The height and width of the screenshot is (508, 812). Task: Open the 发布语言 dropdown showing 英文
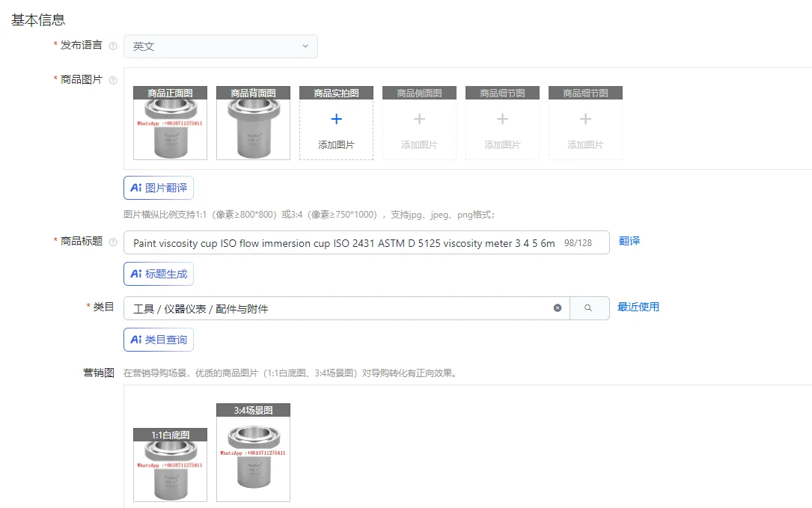[221, 46]
